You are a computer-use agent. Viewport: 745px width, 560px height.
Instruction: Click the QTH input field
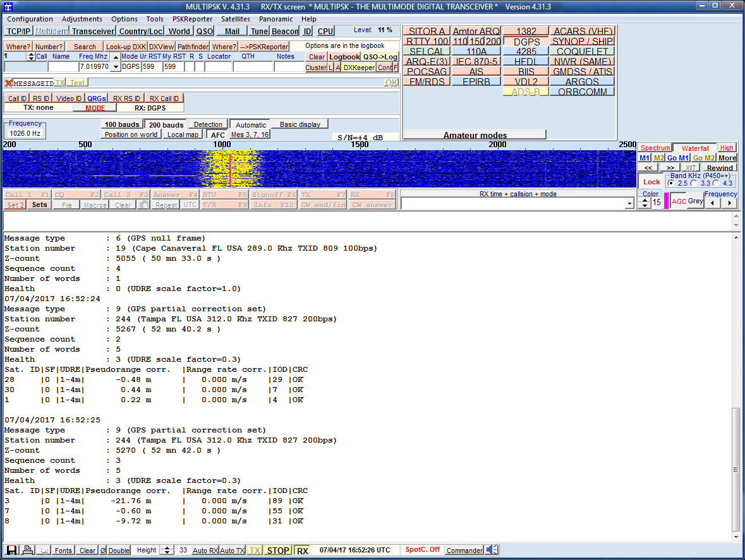click(x=253, y=67)
